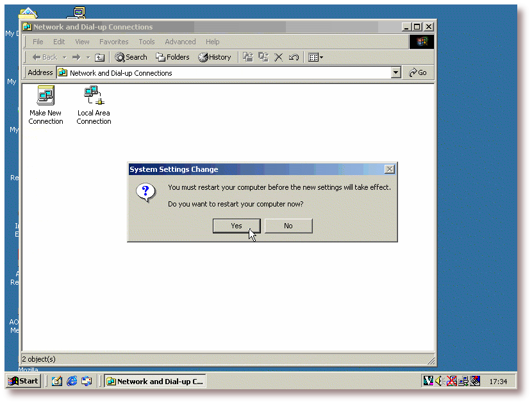Open the Make New Connection icon
This screenshot has width=532, height=404.
point(46,96)
